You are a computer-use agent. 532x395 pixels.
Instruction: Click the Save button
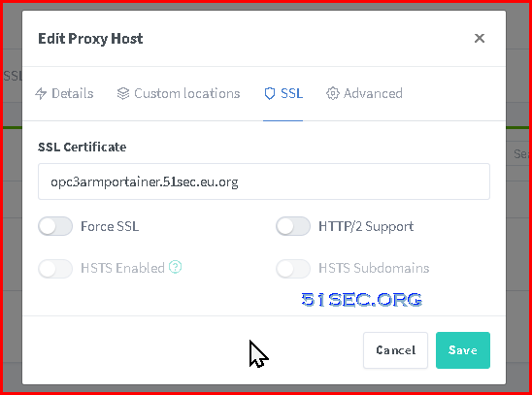[x=463, y=350]
